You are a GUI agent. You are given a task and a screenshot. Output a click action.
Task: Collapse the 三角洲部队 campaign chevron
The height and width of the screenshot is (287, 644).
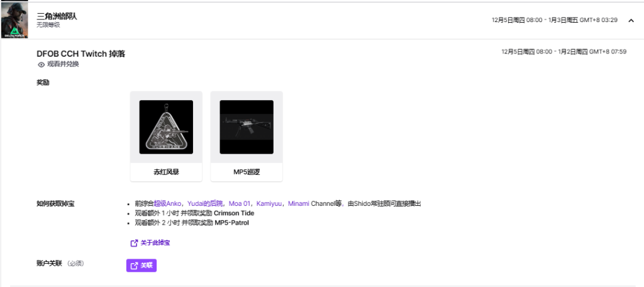pos(631,20)
